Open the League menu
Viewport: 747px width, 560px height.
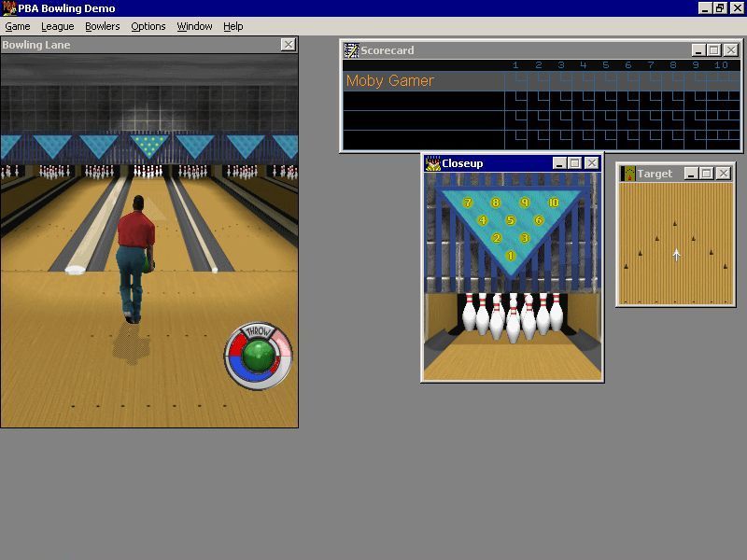click(57, 26)
